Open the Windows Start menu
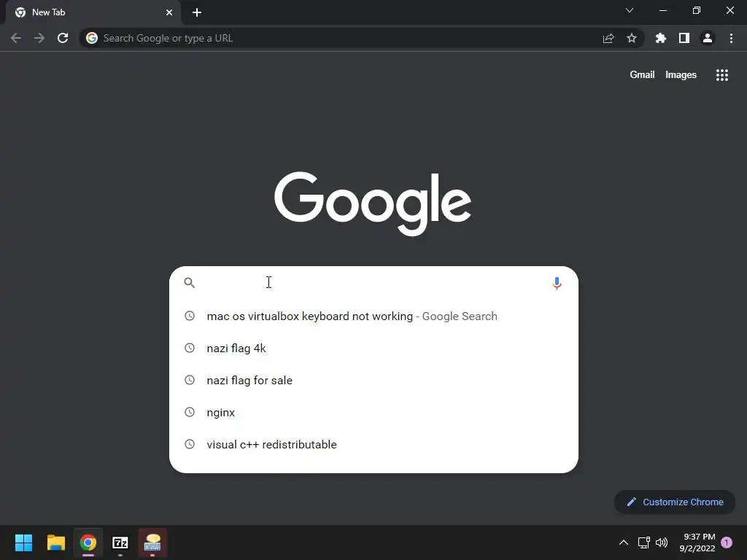The height and width of the screenshot is (560, 747). (x=24, y=542)
